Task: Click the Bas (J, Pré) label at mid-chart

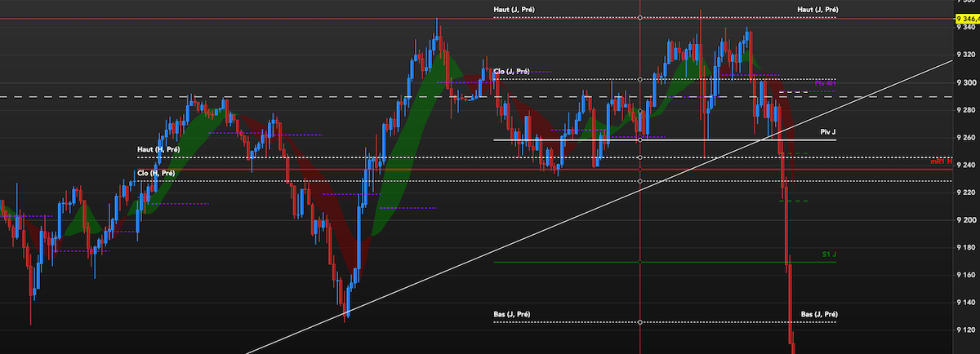Action: pos(512,314)
